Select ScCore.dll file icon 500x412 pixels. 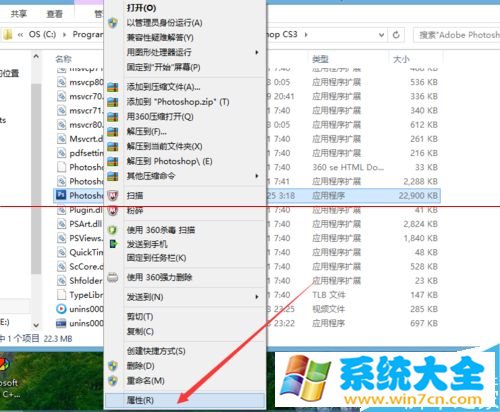click(x=61, y=266)
